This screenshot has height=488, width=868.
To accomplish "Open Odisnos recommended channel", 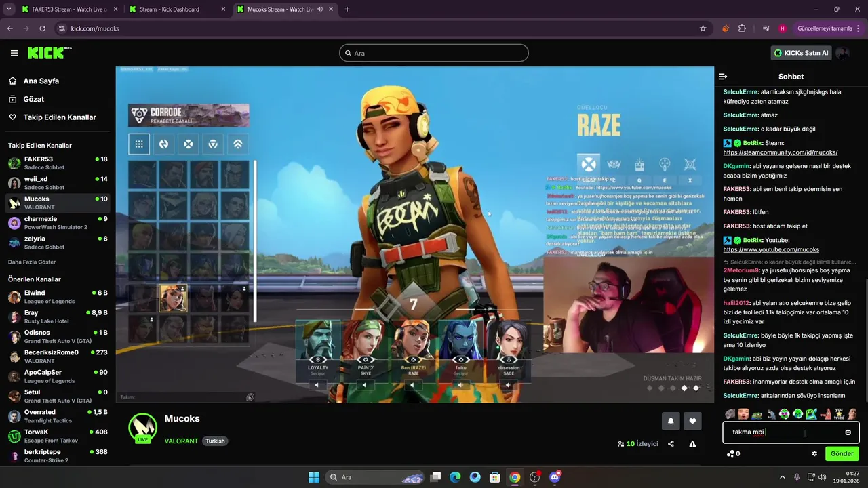I will 58,337.
